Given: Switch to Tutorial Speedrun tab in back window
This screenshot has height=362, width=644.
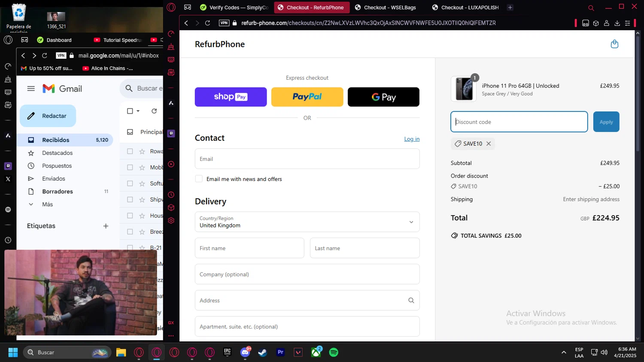Looking at the screenshot, I should pos(118,40).
